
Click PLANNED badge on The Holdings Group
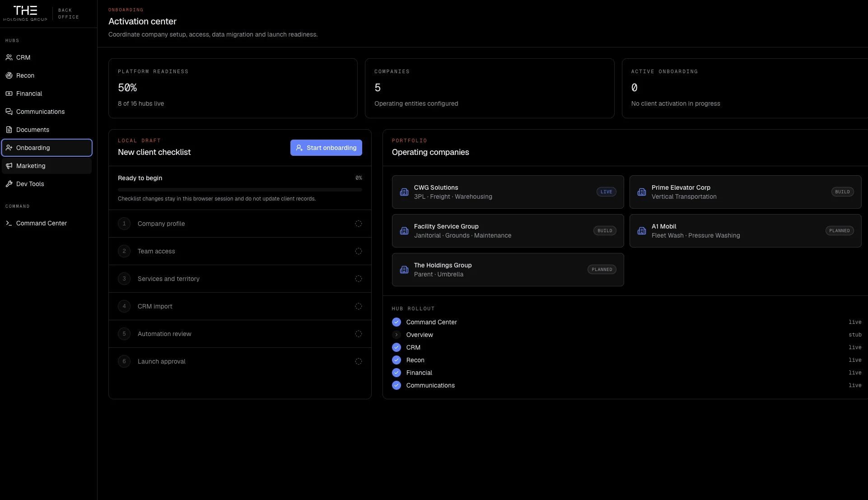[602, 270]
